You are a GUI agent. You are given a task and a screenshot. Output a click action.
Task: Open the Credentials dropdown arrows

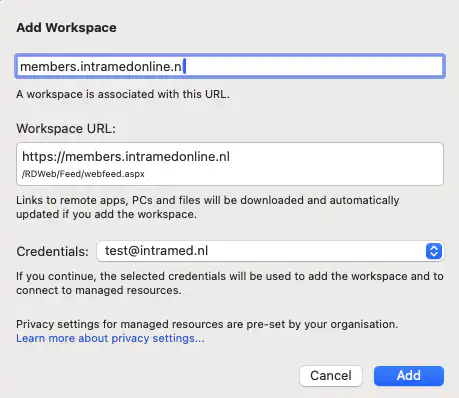(x=434, y=251)
